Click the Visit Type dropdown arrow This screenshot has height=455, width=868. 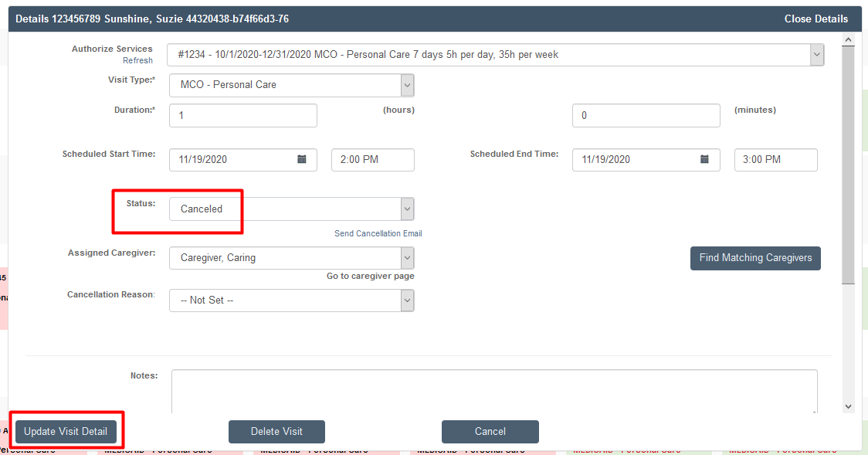406,85
